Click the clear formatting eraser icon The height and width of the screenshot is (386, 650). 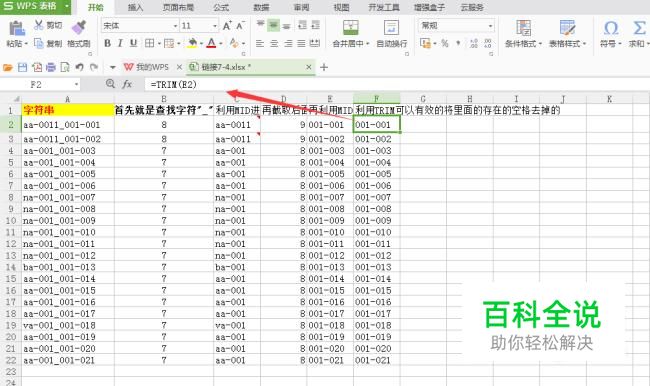[x=233, y=43]
